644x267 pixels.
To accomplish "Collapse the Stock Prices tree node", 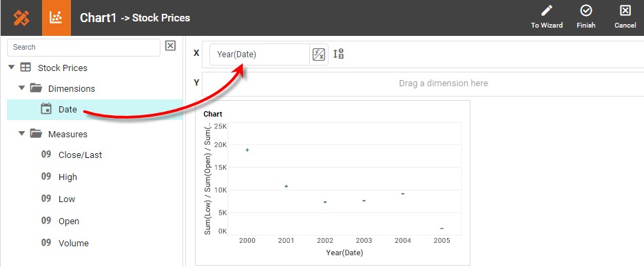I will (x=12, y=67).
